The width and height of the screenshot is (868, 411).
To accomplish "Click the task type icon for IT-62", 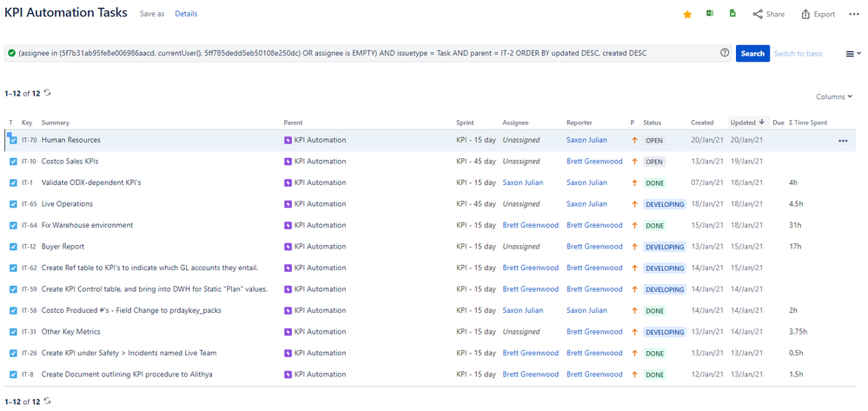I will click(x=13, y=268).
